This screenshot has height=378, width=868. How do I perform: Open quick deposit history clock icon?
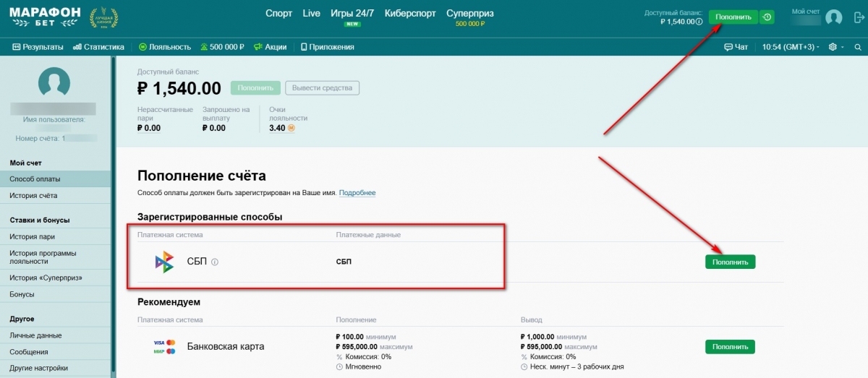(x=767, y=17)
